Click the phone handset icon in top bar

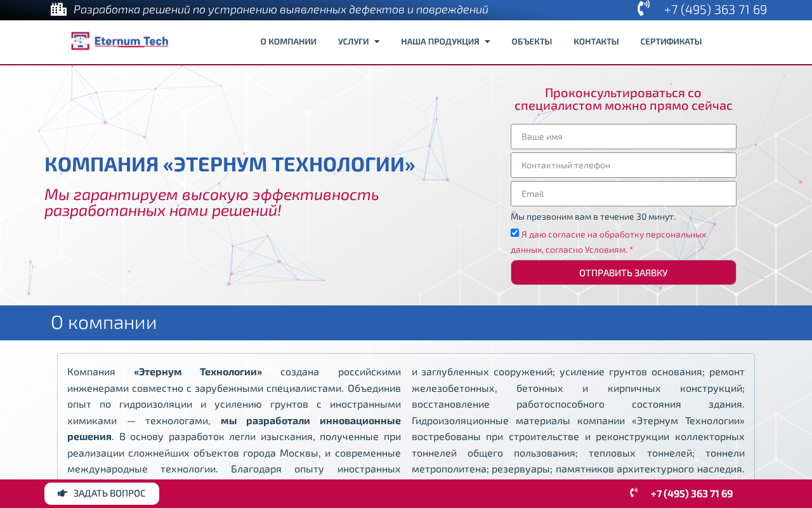[643, 8]
